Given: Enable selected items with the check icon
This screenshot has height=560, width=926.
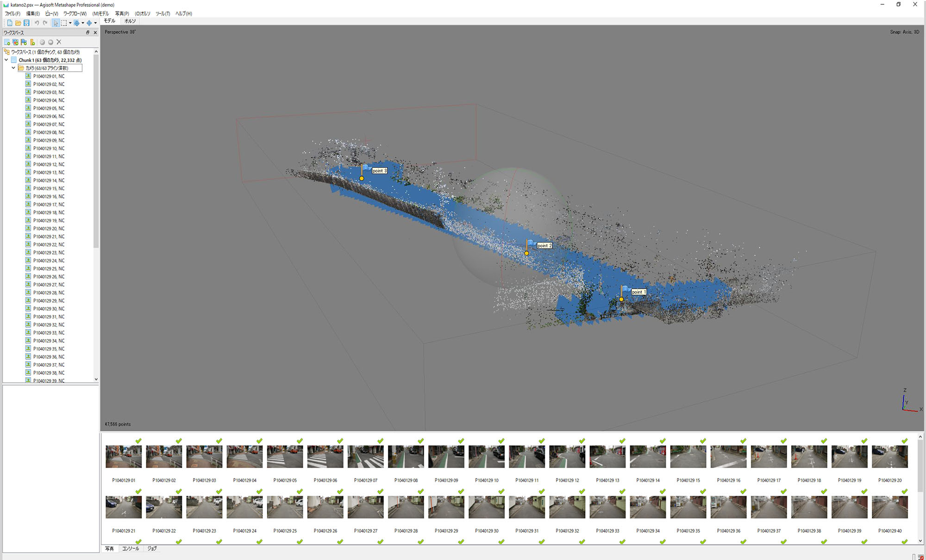Looking at the screenshot, I should (x=42, y=42).
